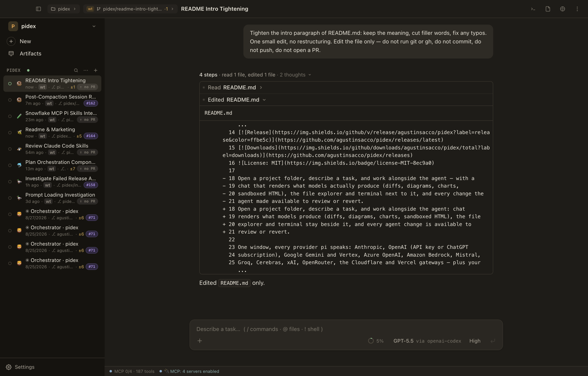
Task: Click the #164 PR badge
Action: (91, 136)
